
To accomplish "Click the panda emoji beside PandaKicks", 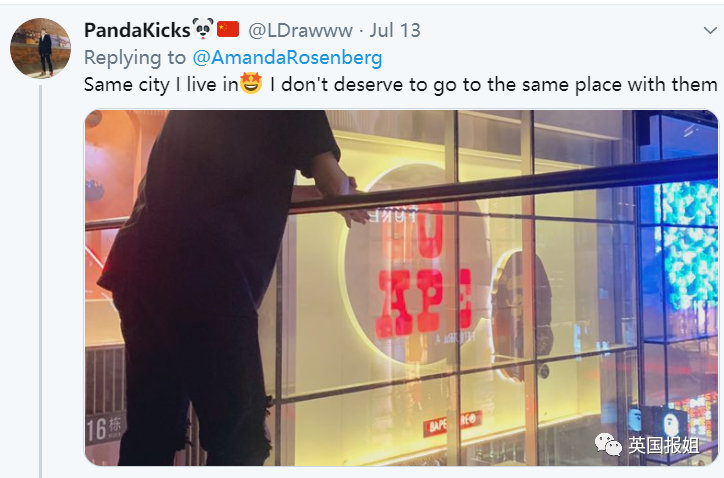I will point(203,29).
